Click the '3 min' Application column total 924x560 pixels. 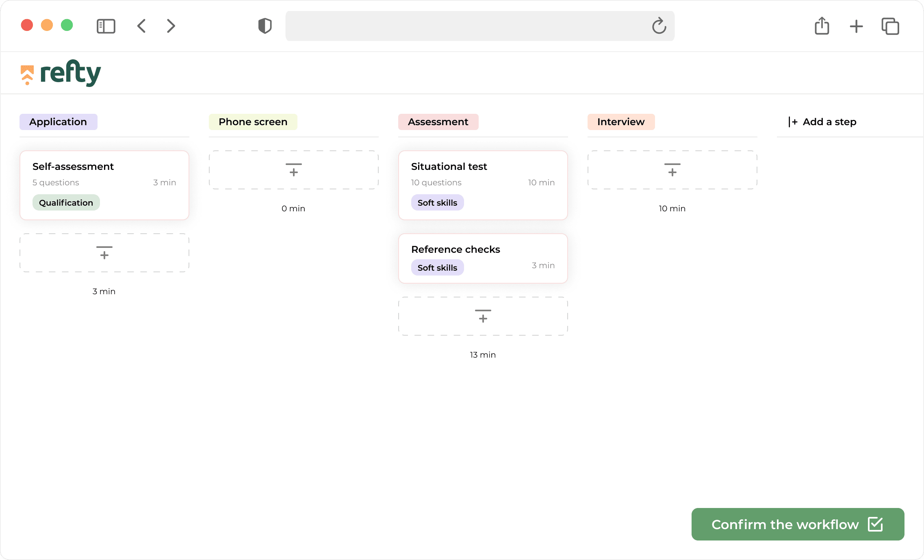(104, 291)
